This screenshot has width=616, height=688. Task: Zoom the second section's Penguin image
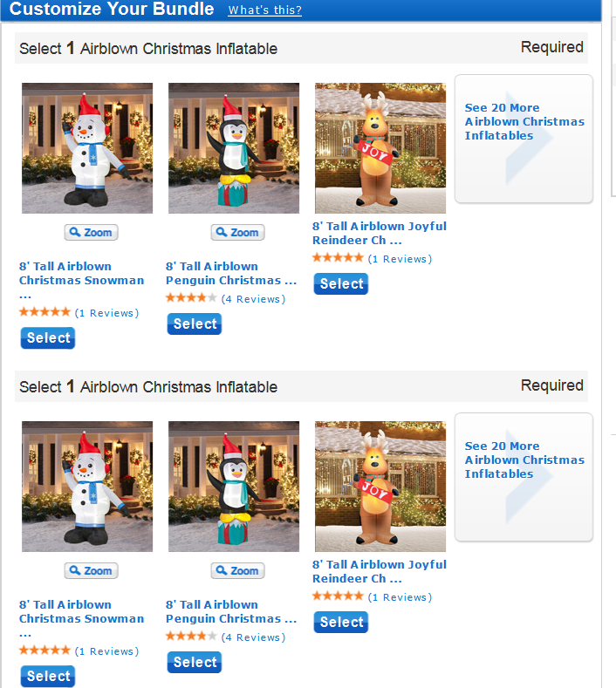[237, 570]
